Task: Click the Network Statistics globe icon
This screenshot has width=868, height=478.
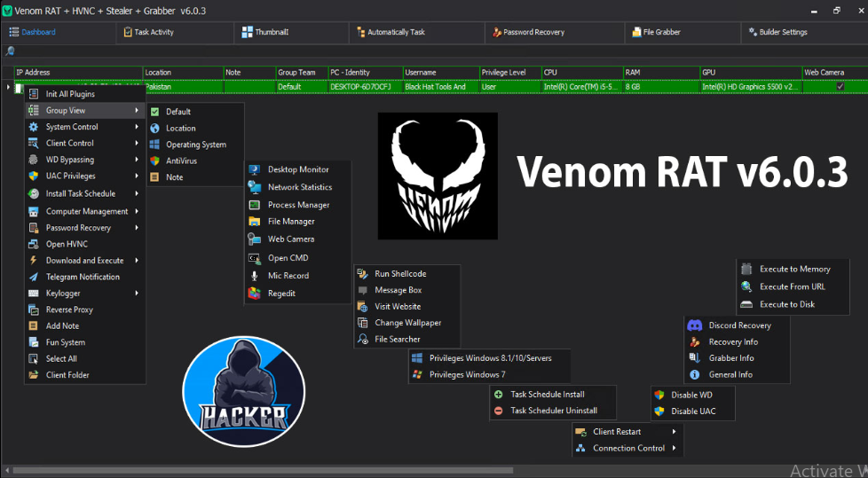Action: [253, 187]
